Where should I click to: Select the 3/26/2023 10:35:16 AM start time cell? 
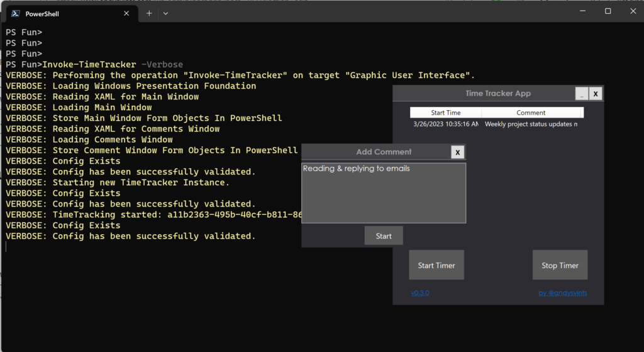[x=446, y=124]
